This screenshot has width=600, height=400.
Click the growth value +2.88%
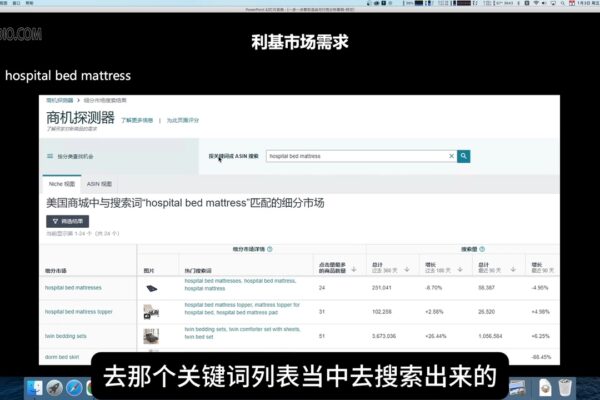434,312
